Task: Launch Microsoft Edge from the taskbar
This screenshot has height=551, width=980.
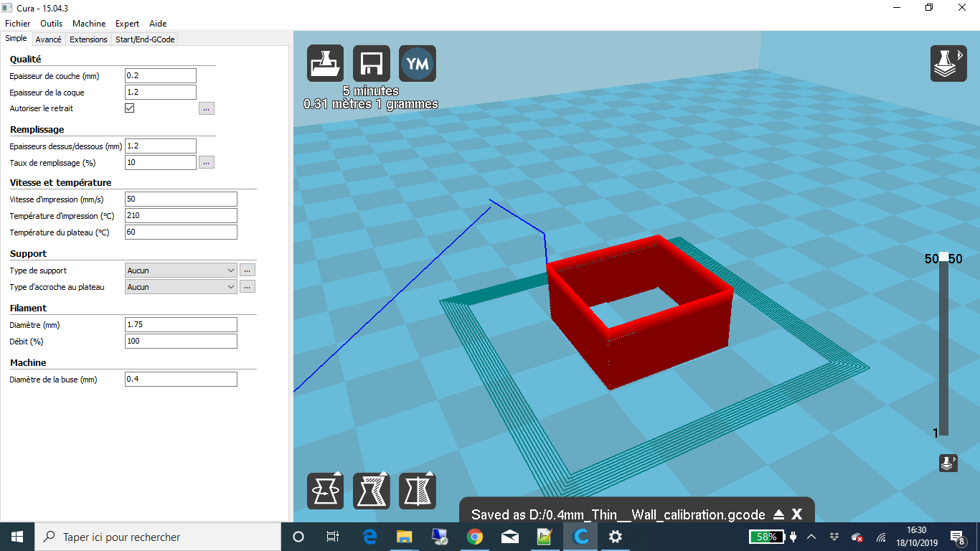Action: pos(370,537)
